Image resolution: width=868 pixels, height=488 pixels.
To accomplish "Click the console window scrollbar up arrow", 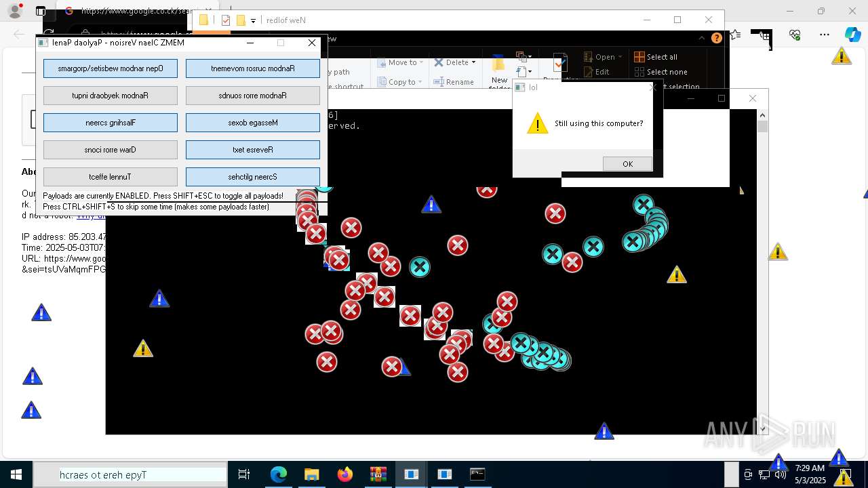I will tap(762, 115).
